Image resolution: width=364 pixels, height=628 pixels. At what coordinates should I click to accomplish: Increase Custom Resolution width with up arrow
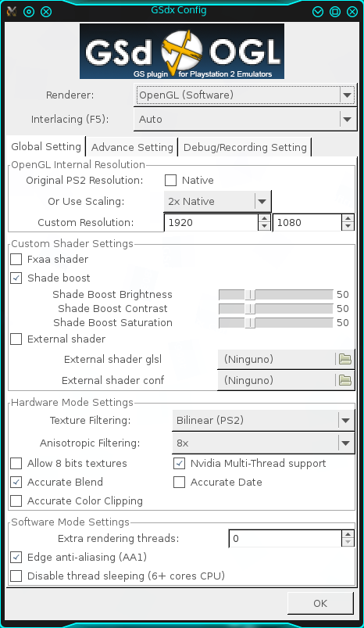[264, 218]
